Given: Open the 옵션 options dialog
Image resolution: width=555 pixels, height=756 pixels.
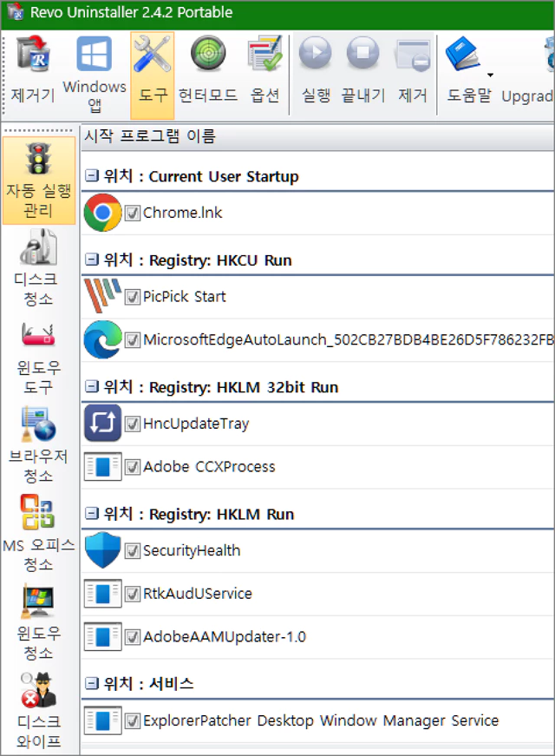Looking at the screenshot, I should [x=264, y=71].
